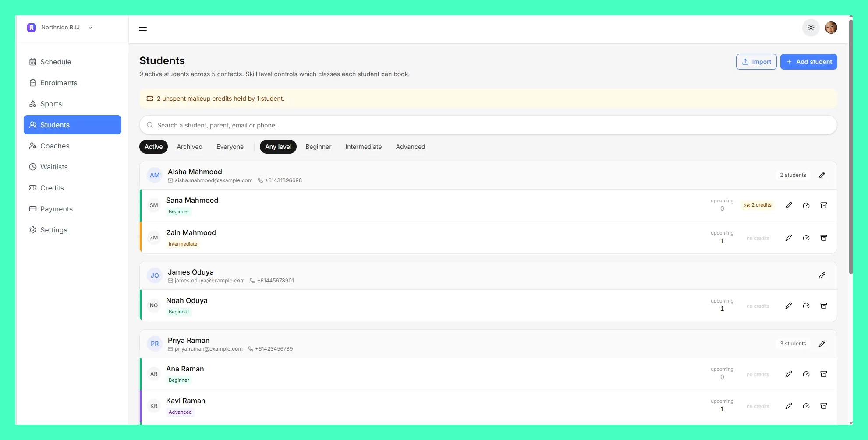Edit student Sana Mahmood pencil icon
The image size is (868, 440).
(x=789, y=205)
